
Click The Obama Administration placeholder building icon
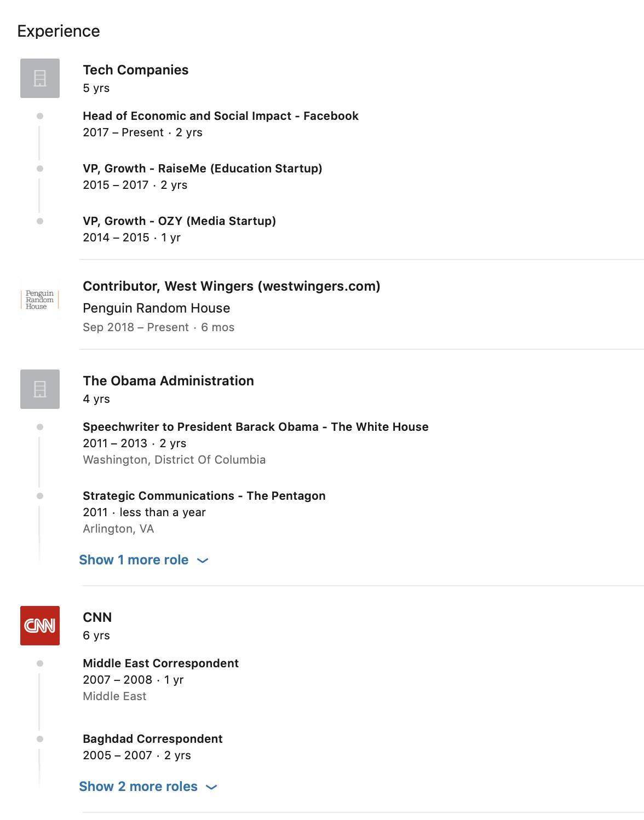pyautogui.click(x=40, y=389)
